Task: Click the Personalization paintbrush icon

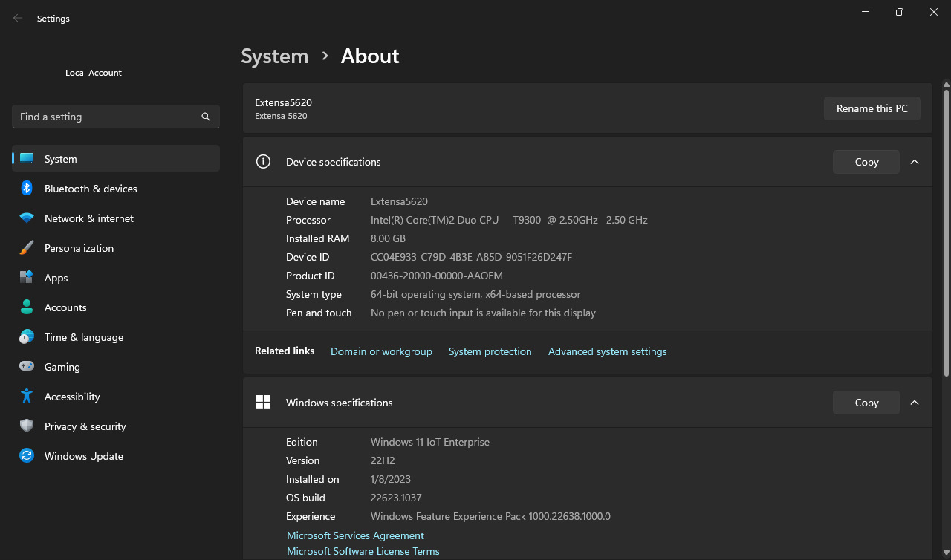Action: click(27, 247)
